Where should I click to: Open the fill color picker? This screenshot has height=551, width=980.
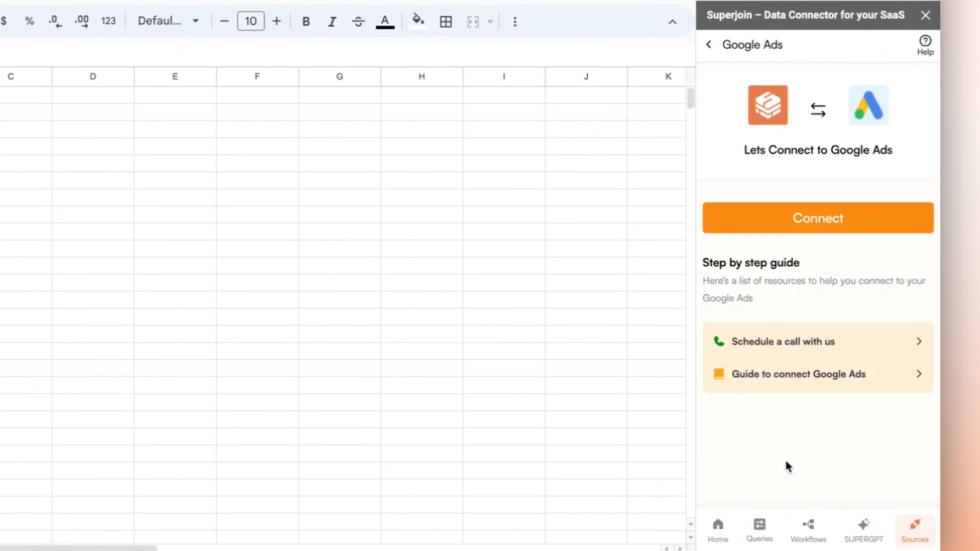point(418,21)
